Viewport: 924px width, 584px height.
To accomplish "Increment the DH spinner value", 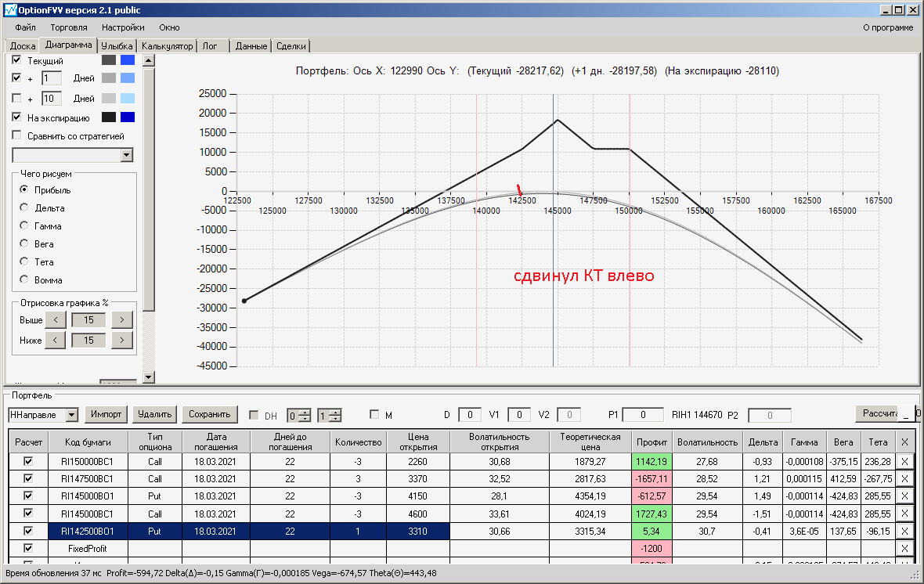I will [x=305, y=412].
